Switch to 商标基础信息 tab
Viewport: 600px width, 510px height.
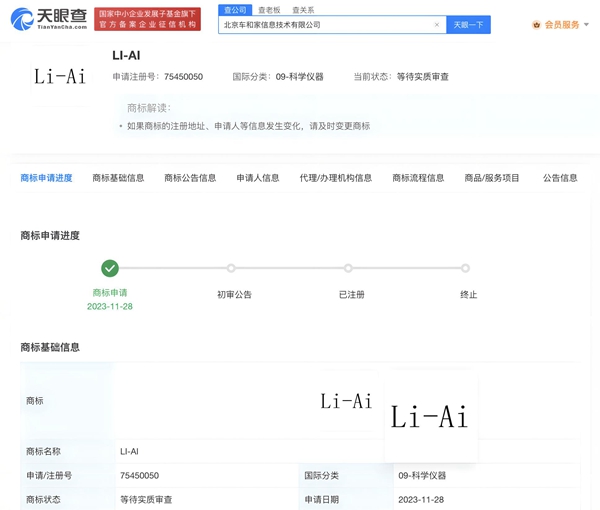[x=118, y=178]
